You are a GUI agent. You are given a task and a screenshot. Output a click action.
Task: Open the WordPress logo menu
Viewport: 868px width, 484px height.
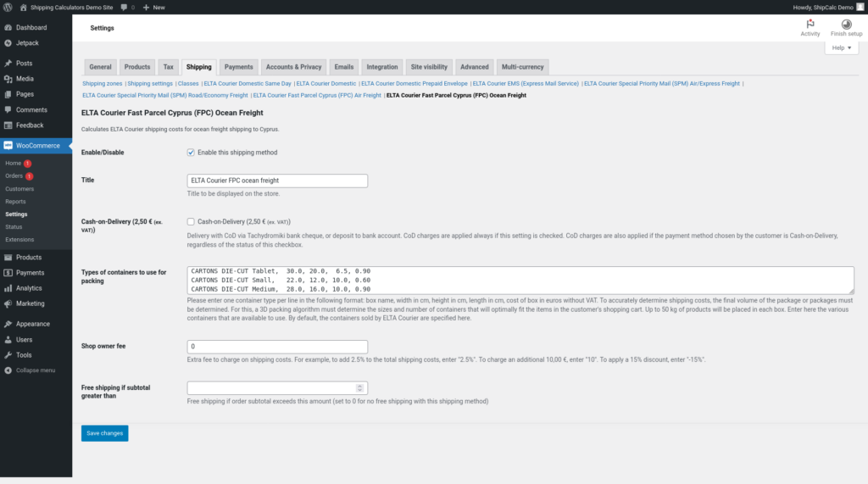coord(8,7)
